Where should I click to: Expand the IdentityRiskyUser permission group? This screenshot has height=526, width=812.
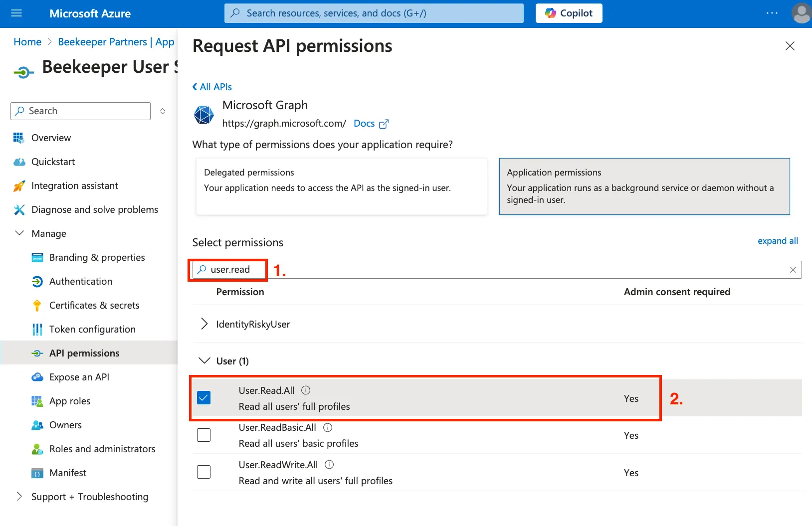coord(204,324)
